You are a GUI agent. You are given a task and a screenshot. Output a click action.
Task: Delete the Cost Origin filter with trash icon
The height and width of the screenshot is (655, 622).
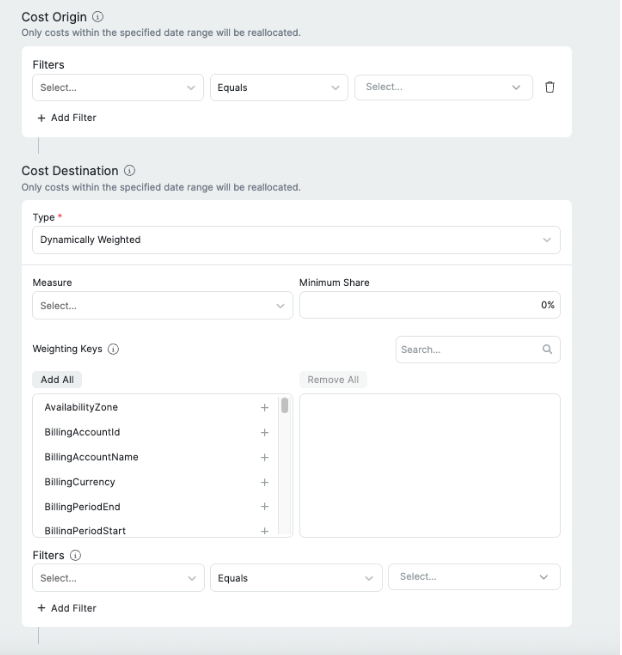(x=549, y=87)
